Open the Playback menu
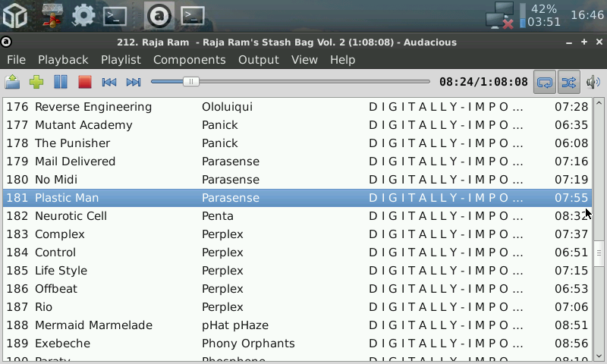Viewport: 607px width, 364px height. tap(63, 60)
